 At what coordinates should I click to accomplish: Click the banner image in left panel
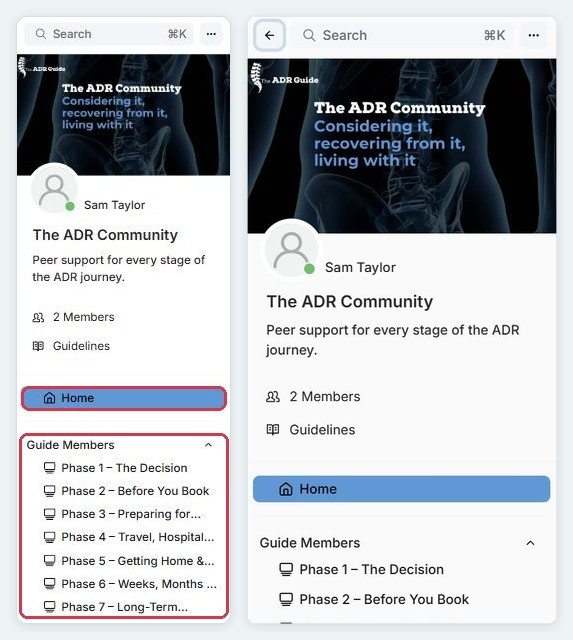coord(123,115)
